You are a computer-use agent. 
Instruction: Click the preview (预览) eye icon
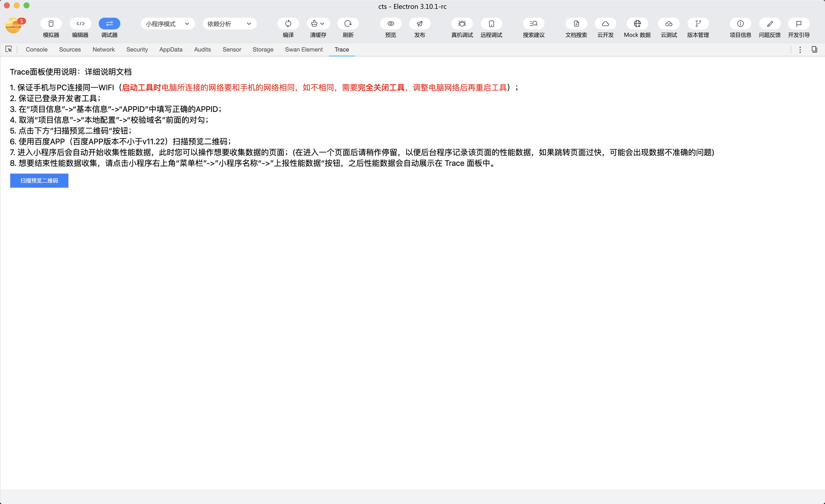pos(390,24)
